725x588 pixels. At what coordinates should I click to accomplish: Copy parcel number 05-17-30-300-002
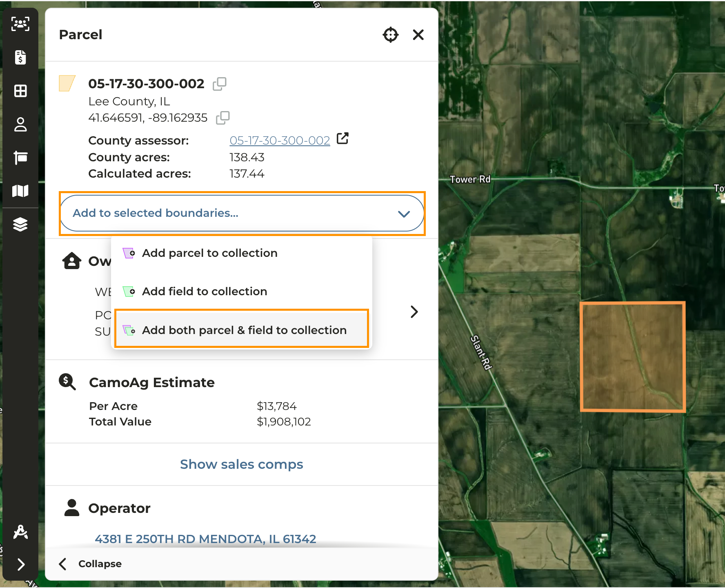pos(220,84)
